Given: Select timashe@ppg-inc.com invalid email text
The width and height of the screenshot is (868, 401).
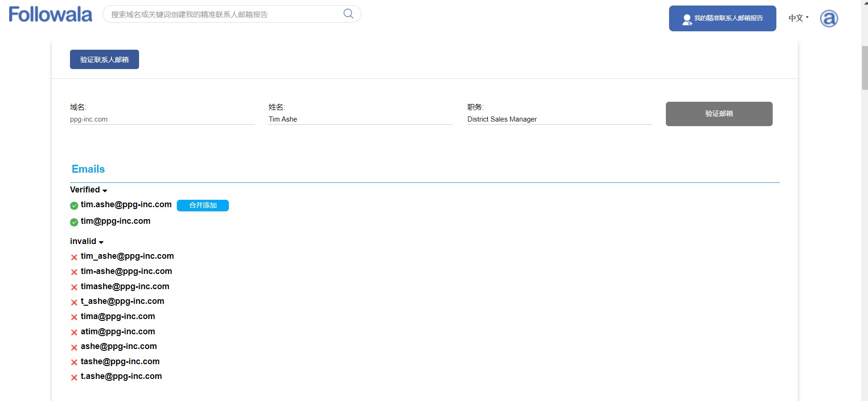Looking at the screenshot, I should (125, 286).
